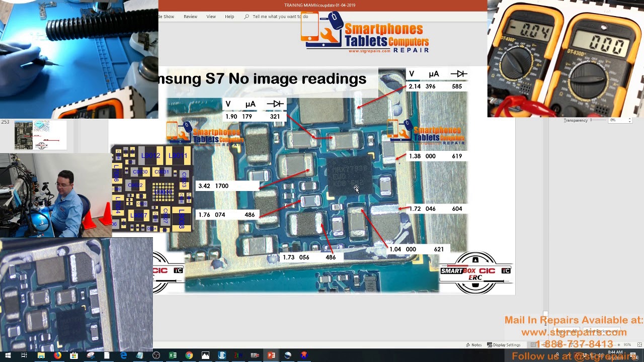Open the View ribbon tab
This screenshot has width=644, height=362.
click(x=211, y=17)
